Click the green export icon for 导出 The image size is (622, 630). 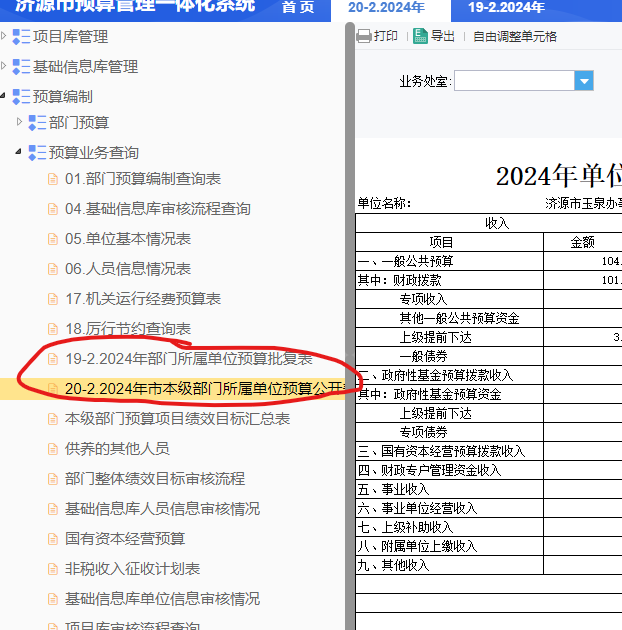coord(420,36)
